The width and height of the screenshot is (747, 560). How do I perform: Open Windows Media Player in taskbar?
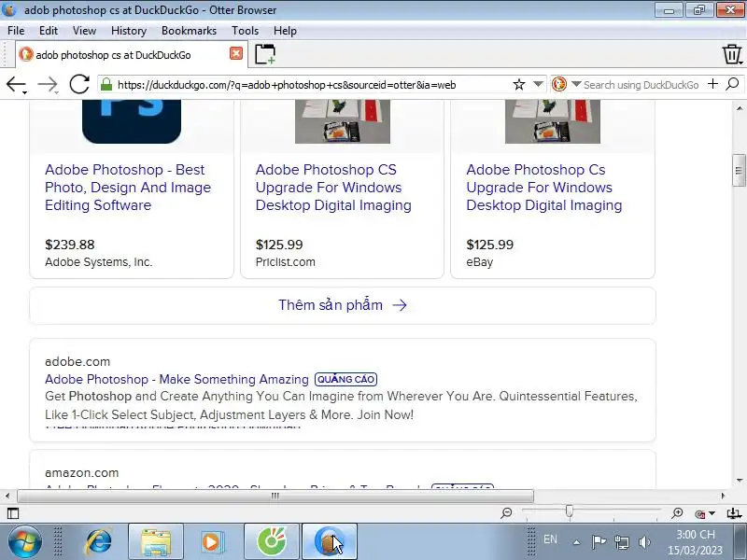click(x=212, y=541)
